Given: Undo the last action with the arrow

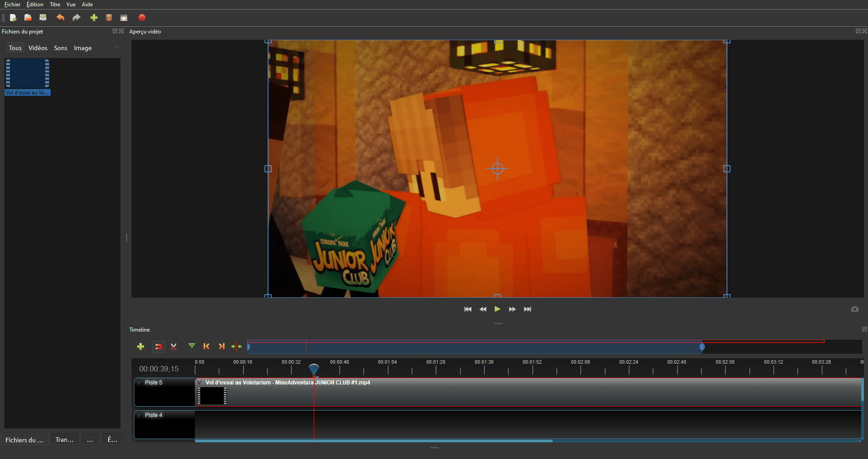Looking at the screenshot, I should [x=60, y=18].
